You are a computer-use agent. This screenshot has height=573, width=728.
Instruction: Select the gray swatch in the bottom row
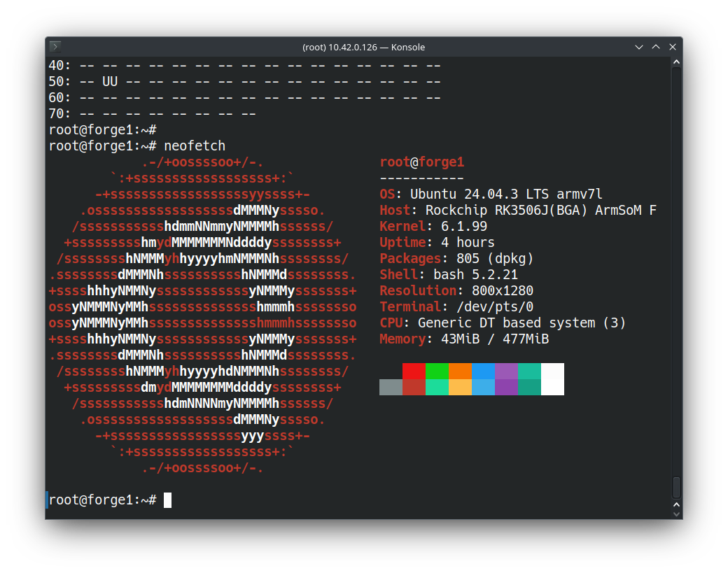pos(391,387)
